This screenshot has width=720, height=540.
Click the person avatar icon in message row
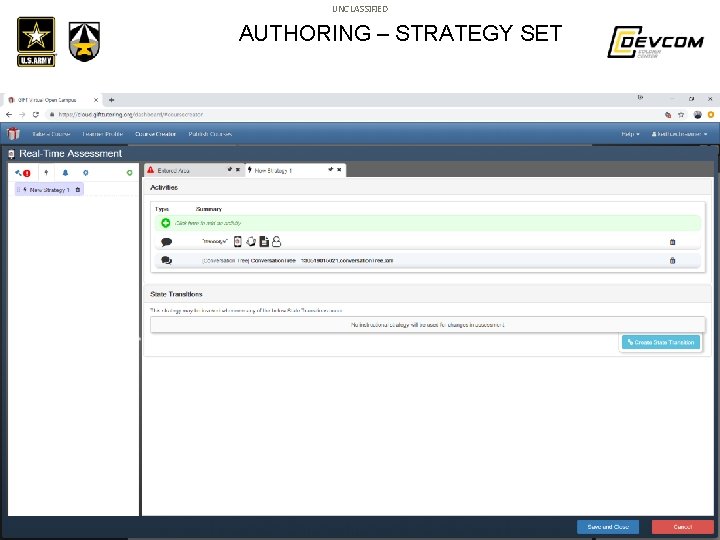(276, 241)
